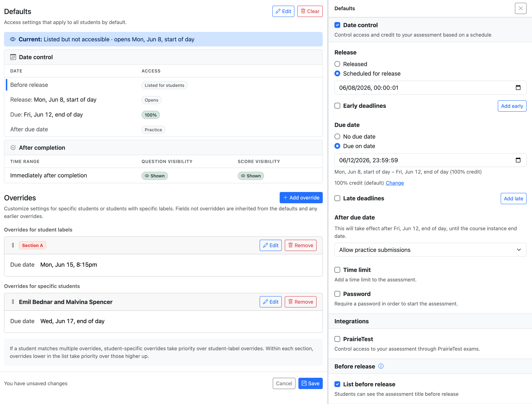Enable the Early deadlines checkbox
Image resolution: width=532 pixels, height=404 pixels.
(337, 106)
